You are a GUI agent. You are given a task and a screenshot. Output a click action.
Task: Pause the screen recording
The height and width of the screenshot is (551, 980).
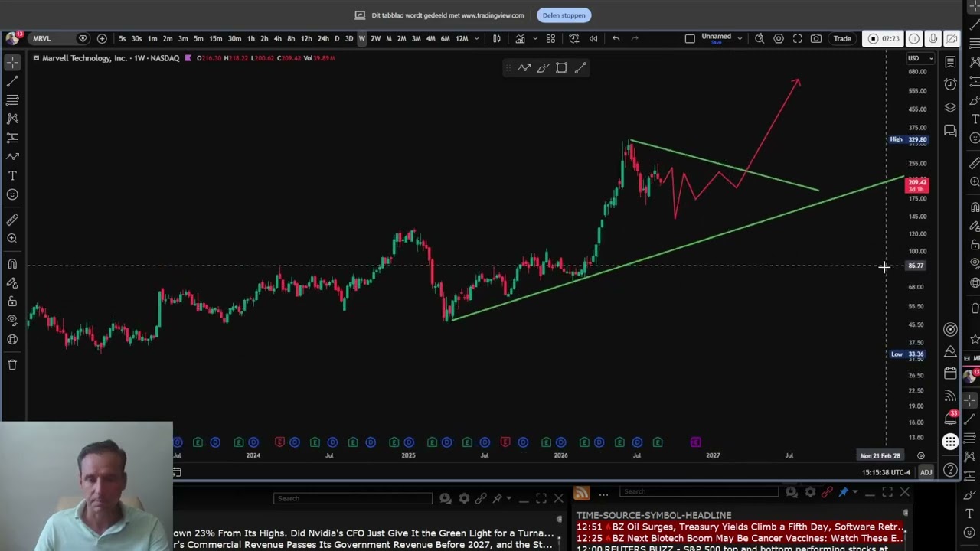[x=914, y=38]
